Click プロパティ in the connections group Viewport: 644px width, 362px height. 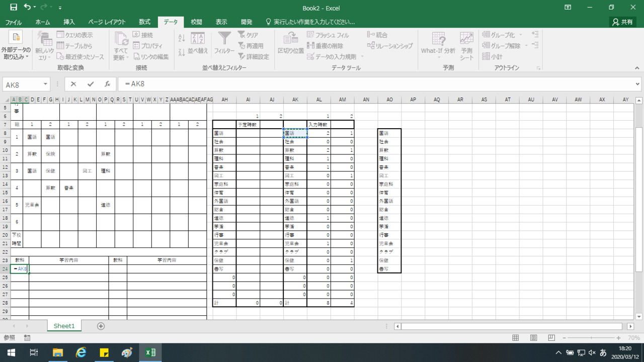tap(147, 46)
